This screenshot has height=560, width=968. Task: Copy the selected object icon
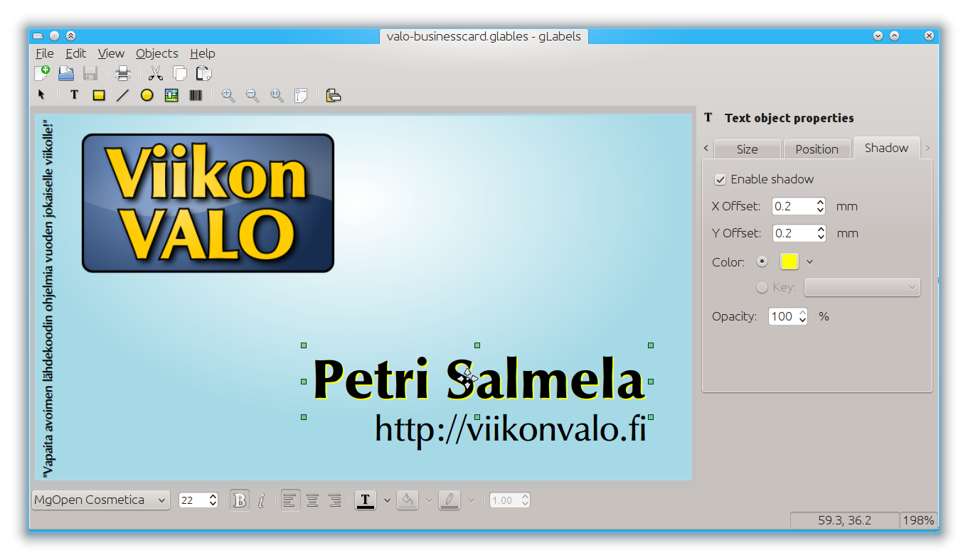[180, 72]
